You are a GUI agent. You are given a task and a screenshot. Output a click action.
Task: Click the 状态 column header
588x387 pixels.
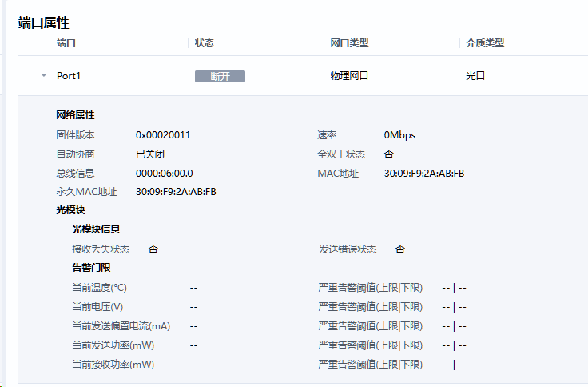coord(205,43)
